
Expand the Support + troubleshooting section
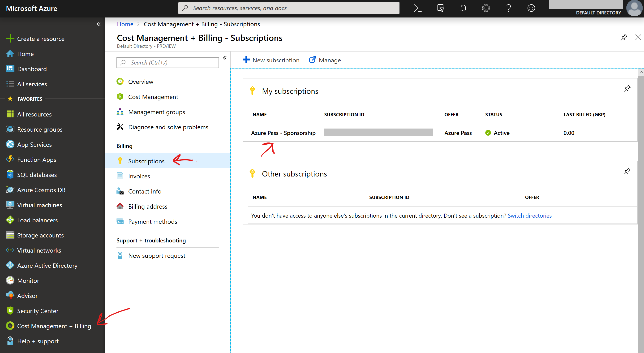tap(151, 240)
